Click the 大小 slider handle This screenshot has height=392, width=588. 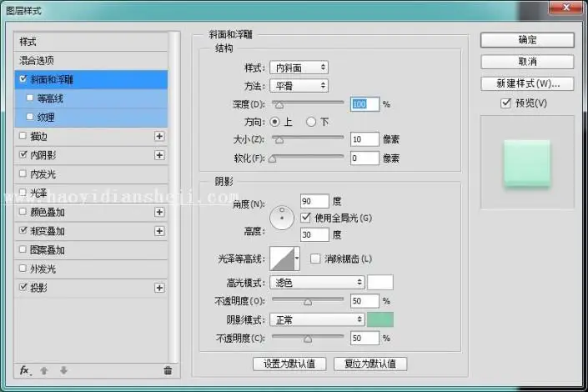pos(279,140)
